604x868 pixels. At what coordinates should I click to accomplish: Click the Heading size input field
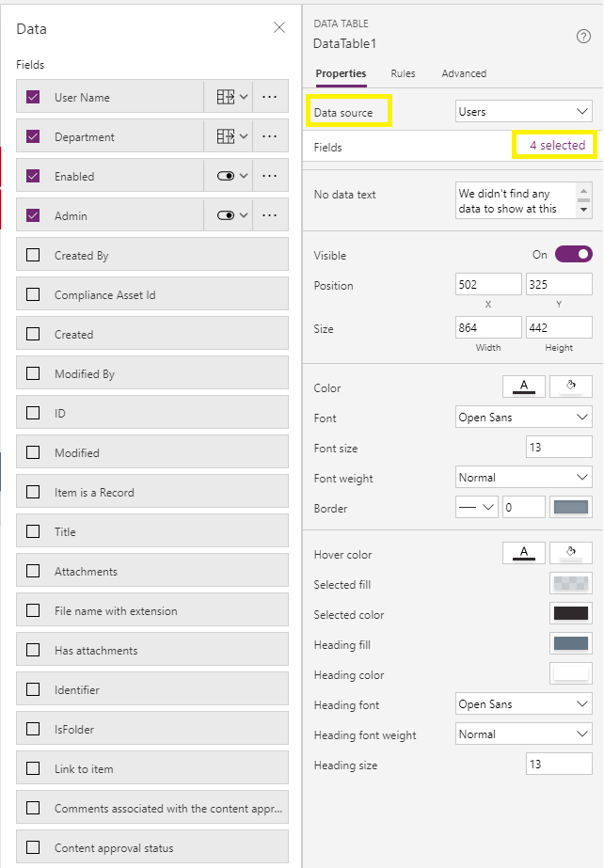(559, 764)
